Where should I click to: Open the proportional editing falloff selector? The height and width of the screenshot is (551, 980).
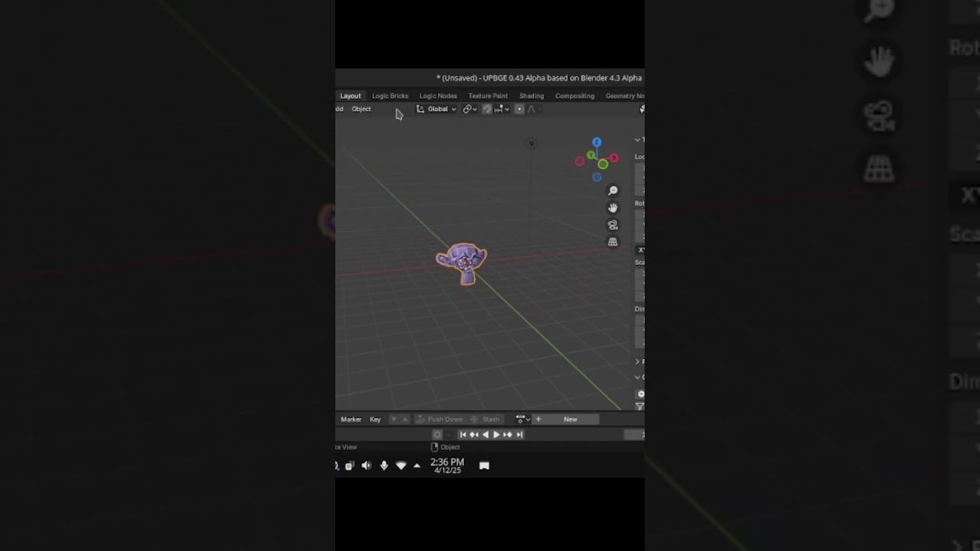click(x=534, y=109)
